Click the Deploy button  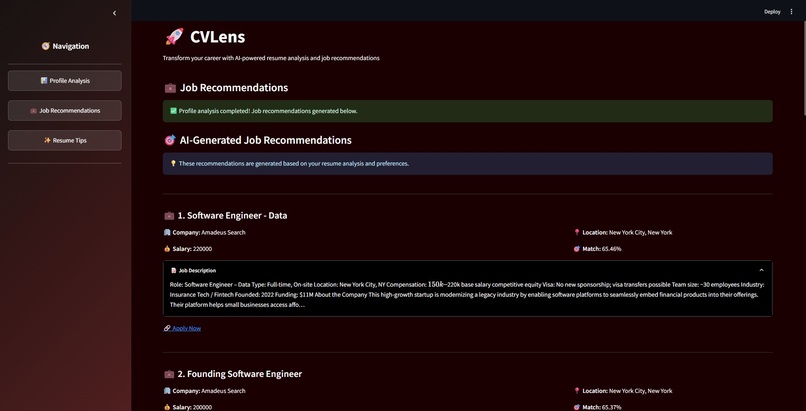(772, 12)
